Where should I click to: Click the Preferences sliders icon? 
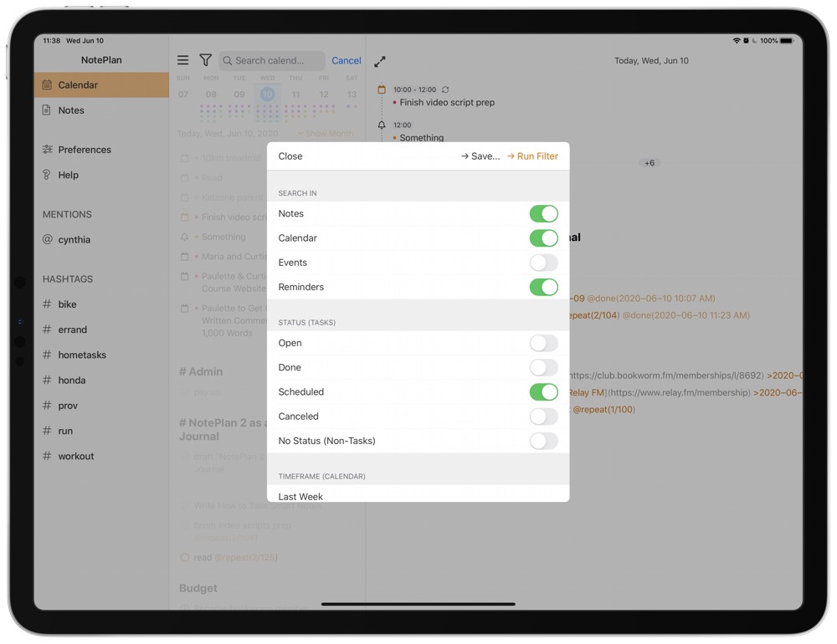(x=47, y=150)
